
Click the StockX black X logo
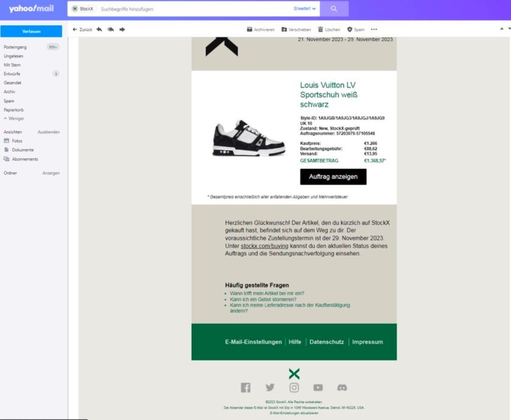pos(221,47)
